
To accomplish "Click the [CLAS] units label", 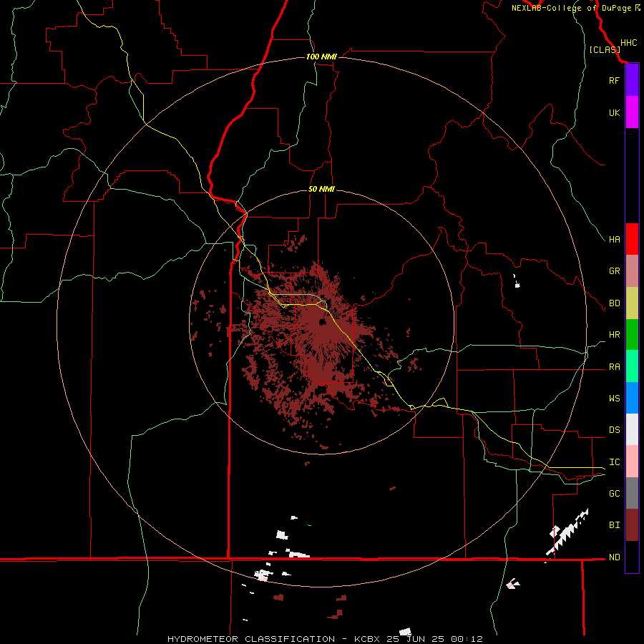I will pos(605,49).
